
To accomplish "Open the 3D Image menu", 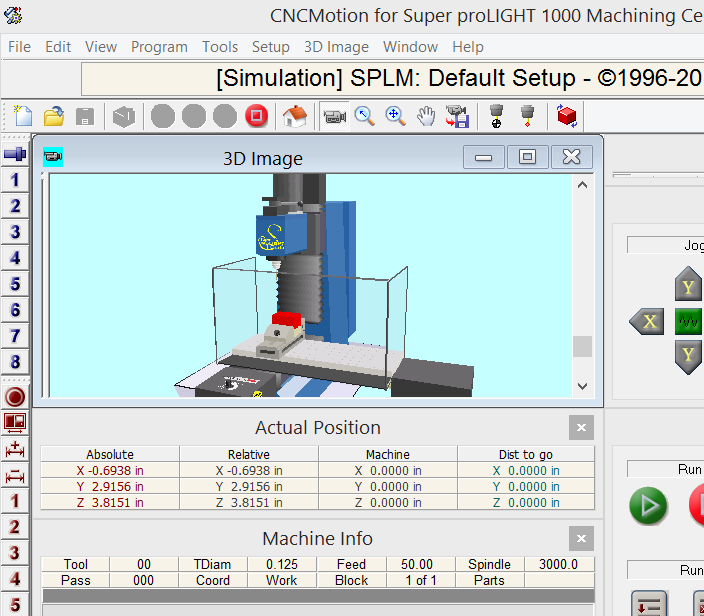I will [x=336, y=47].
